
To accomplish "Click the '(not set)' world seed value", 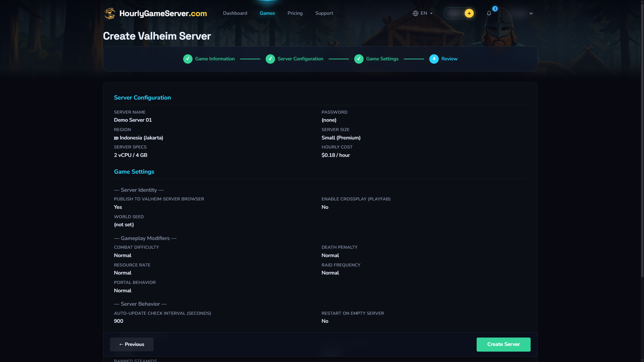I will [124, 225].
